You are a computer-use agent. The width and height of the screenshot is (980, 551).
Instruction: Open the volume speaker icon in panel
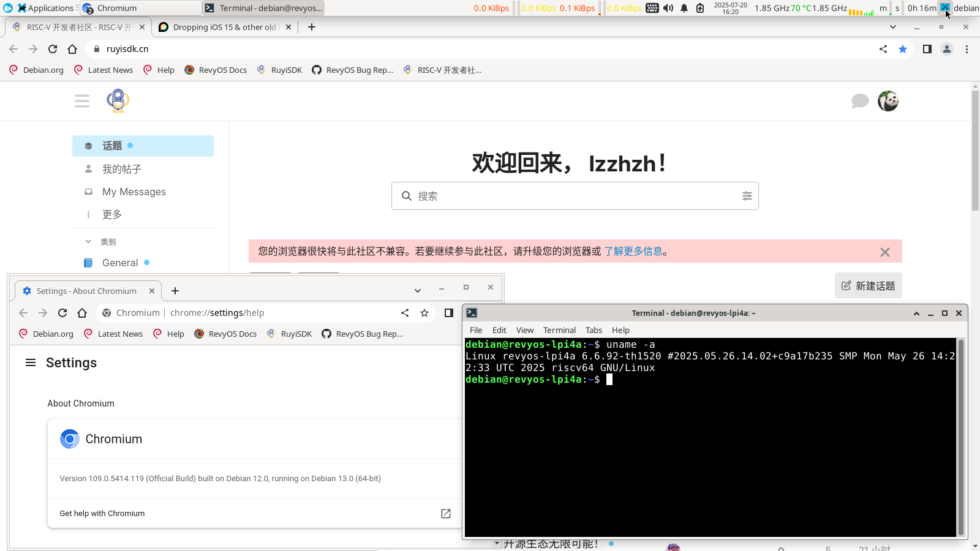[668, 8]
